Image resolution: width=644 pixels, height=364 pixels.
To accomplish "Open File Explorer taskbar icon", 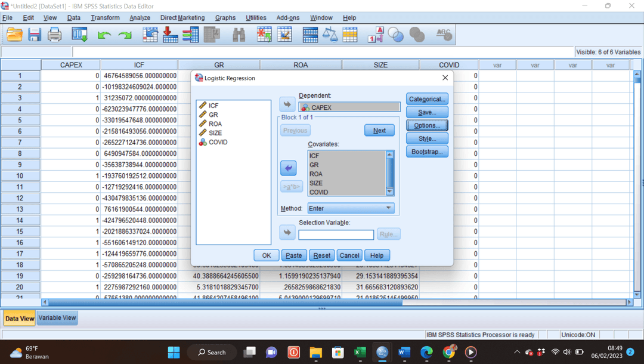I will tap(315, 352).
